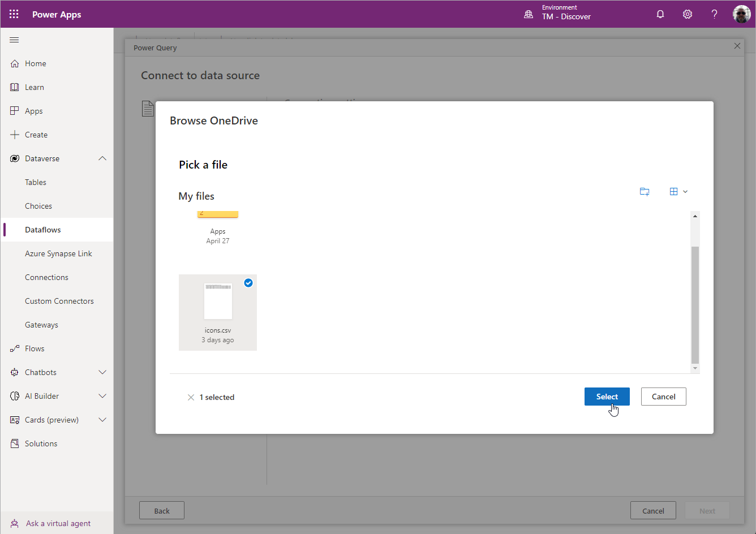This screenshot has width=756, height=534.
Task: Collapse the left navigation hamburger menu
Action: (x=15, y=40)
